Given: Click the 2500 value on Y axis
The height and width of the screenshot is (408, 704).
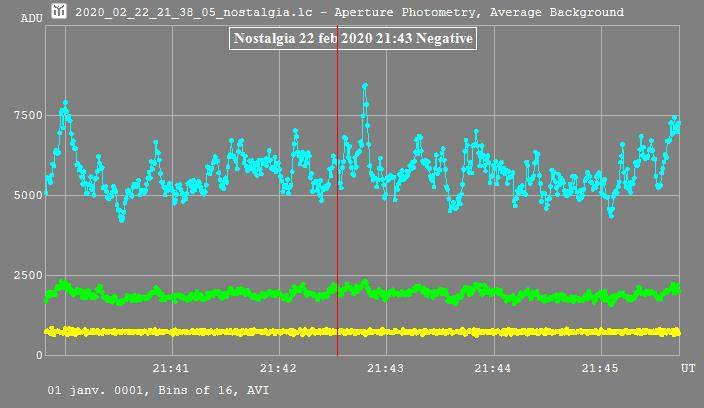Looking at the screenshot, I should coord(28,276).
